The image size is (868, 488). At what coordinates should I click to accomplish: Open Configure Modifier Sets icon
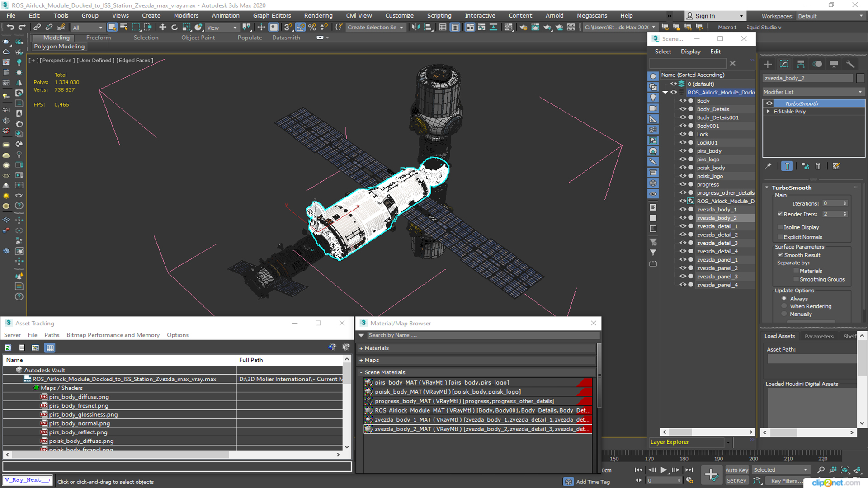point(836,166)
